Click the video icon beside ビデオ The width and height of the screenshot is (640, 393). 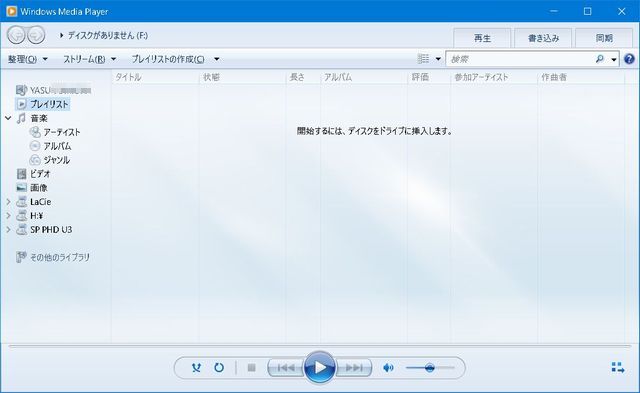pos(21,174)
